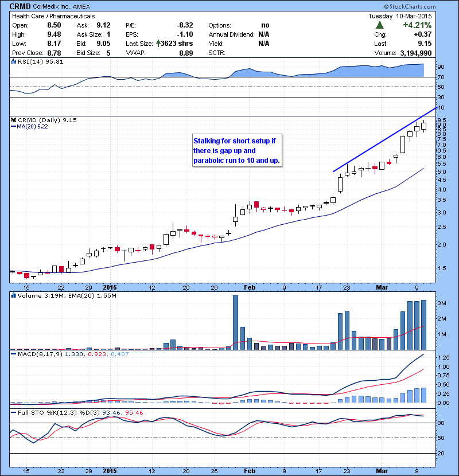Click the green Last Size uptick arrow
This screenshot has width=459, height=476.
pos(158,44)
